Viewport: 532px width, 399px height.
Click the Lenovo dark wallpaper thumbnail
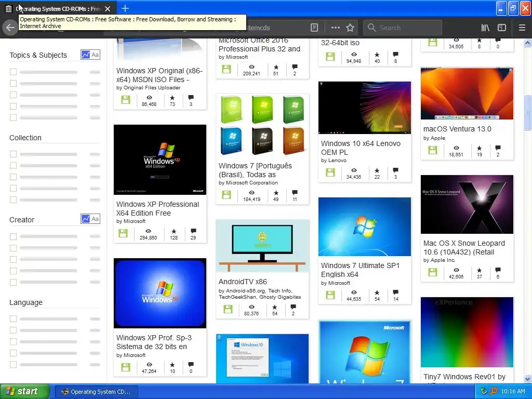pos(364,108)
